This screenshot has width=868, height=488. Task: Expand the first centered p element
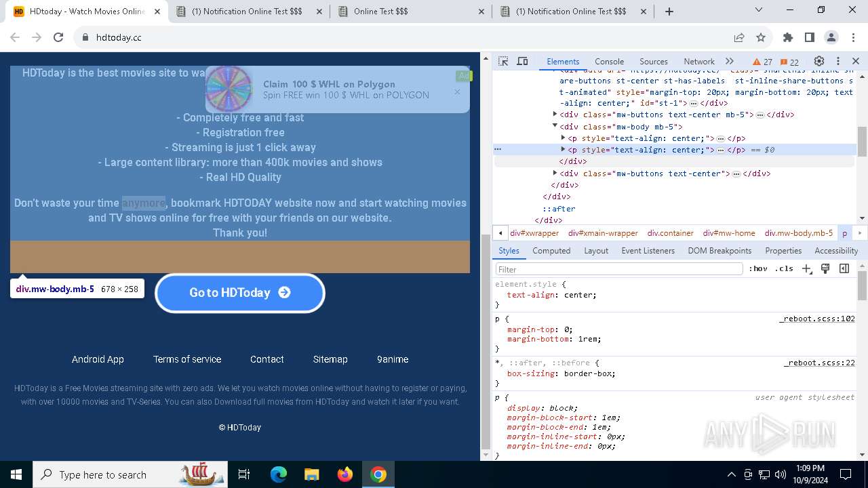tap(563, 138)
